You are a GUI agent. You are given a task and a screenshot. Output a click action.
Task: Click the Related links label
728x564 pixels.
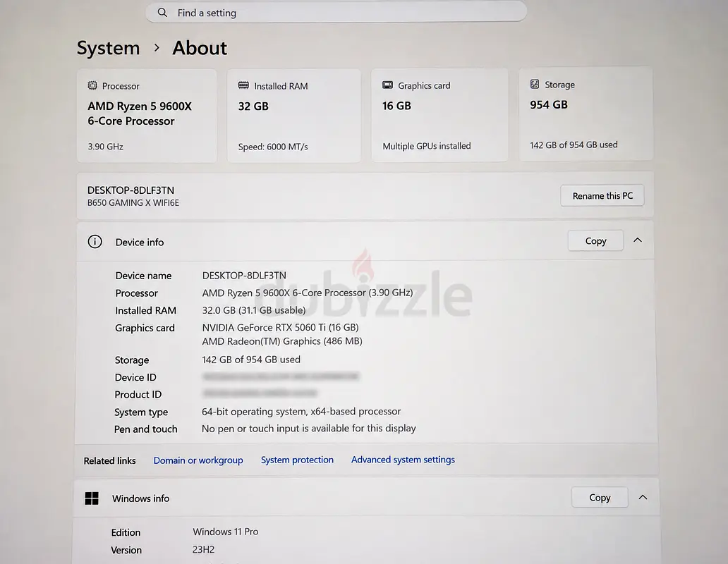109,460
